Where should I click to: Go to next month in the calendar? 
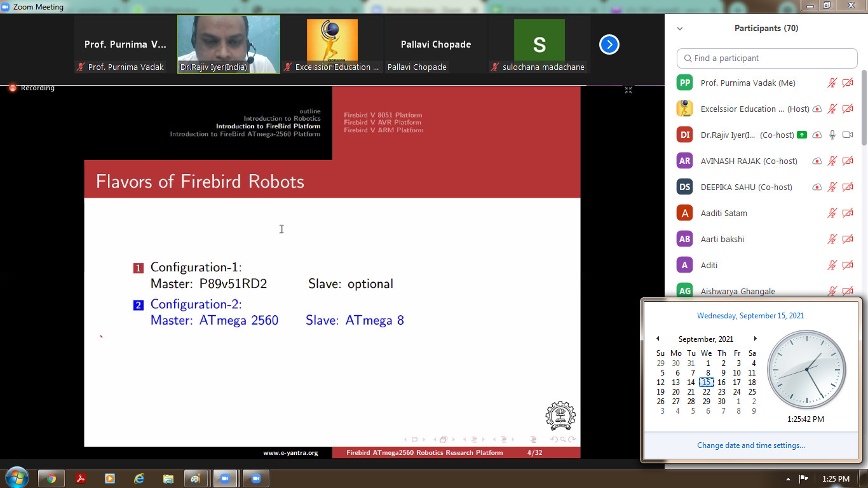[x=755, y=339]
